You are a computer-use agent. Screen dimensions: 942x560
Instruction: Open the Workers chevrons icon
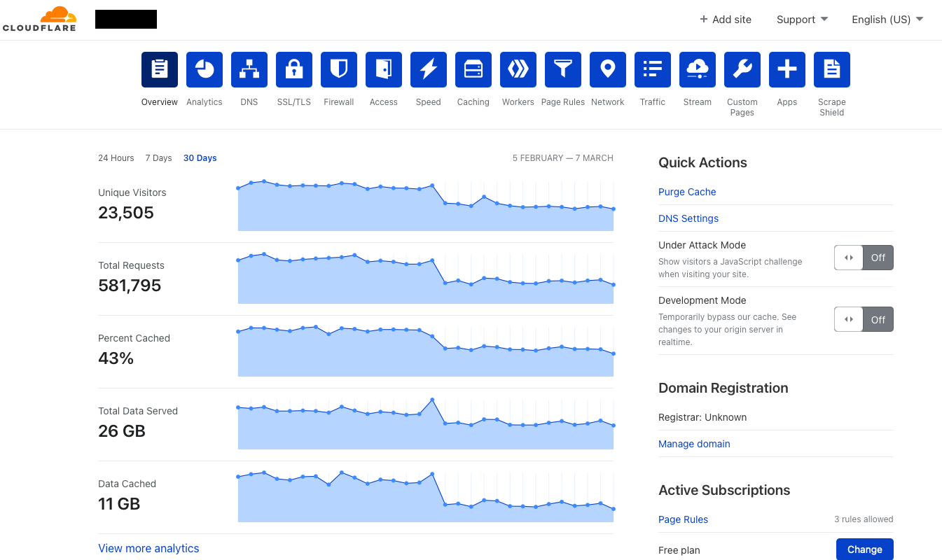[x=518, y=69]
